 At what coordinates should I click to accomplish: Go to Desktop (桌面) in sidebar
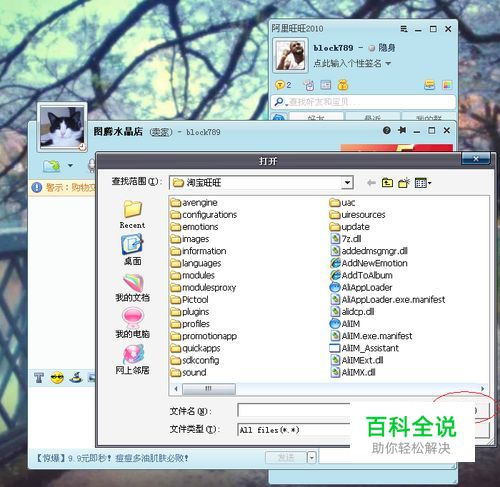click(132, 250)
